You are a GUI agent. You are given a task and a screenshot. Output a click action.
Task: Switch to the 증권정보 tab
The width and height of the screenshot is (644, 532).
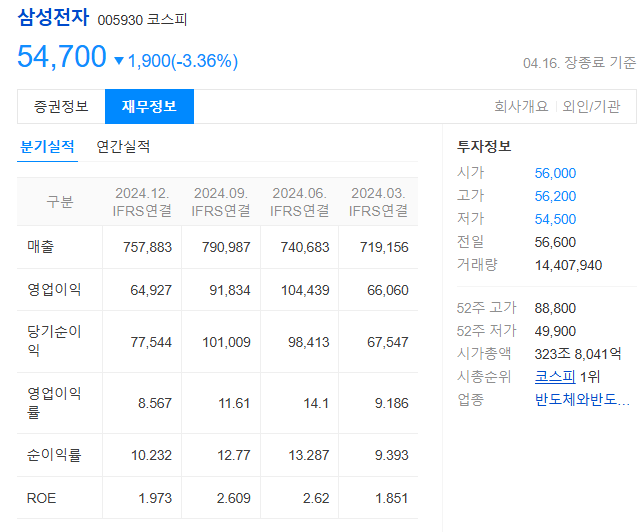61,106
